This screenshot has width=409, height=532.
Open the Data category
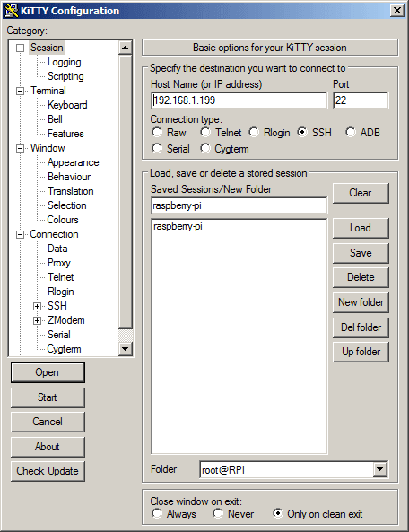pos(57,249)
